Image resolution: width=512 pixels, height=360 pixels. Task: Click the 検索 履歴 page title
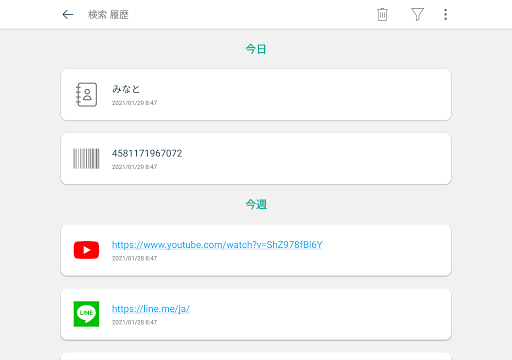(x=108, y=15)
